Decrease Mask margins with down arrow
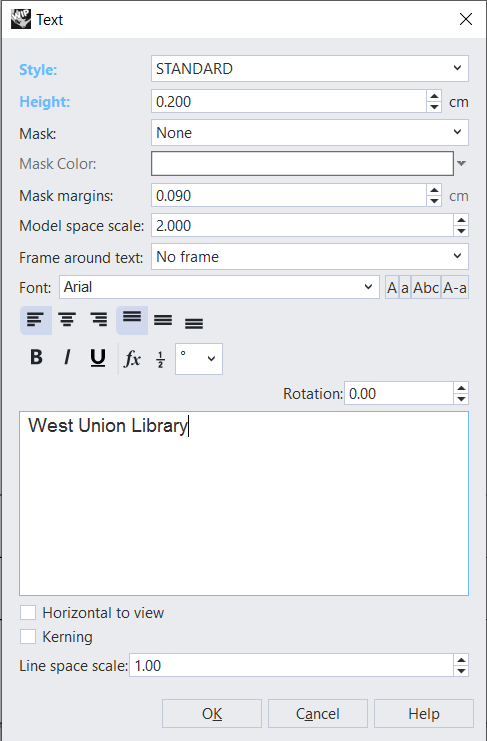487x741 pixels. coord(434,201)
